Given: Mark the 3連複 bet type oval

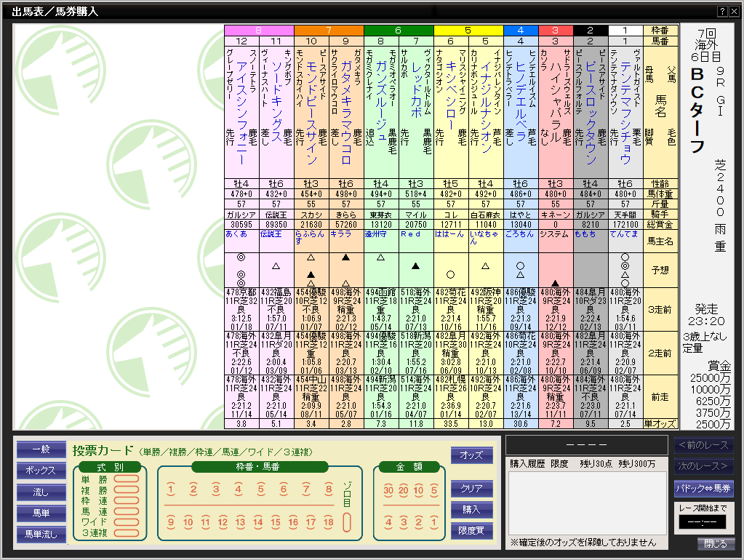Looking at the screenshot, I should (127, 532).
